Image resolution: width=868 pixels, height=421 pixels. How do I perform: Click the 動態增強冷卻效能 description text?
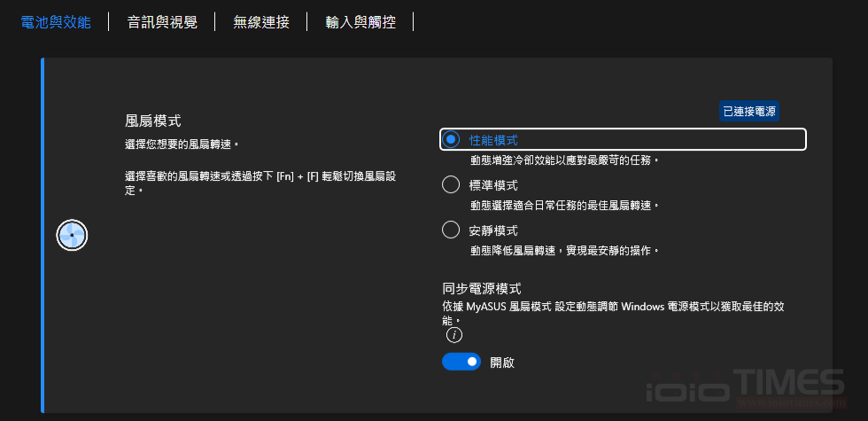point(564,160)
